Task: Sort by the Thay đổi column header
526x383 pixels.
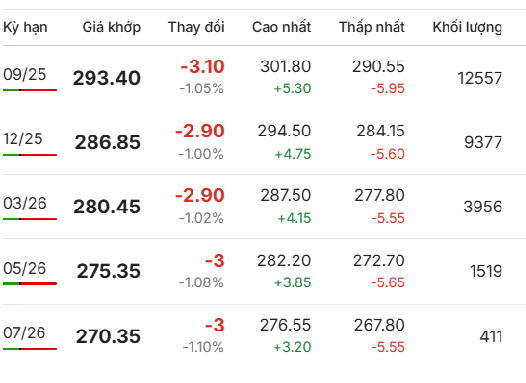Action: tap(196, 27)
